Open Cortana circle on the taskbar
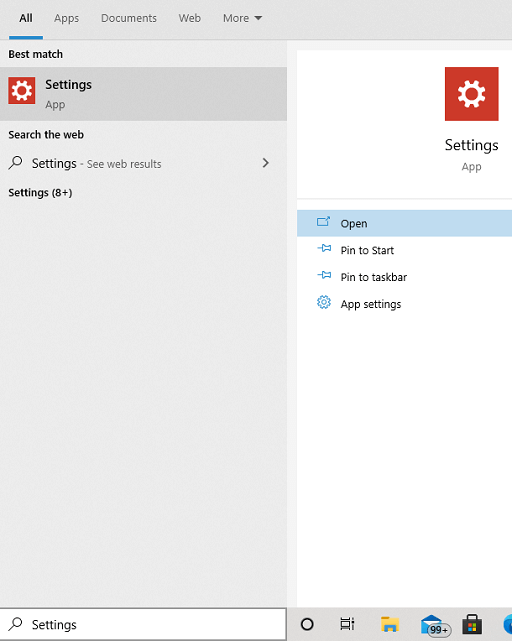Viewport: 512px width, 641px height. pyautogui.click(x=307, y=624)
